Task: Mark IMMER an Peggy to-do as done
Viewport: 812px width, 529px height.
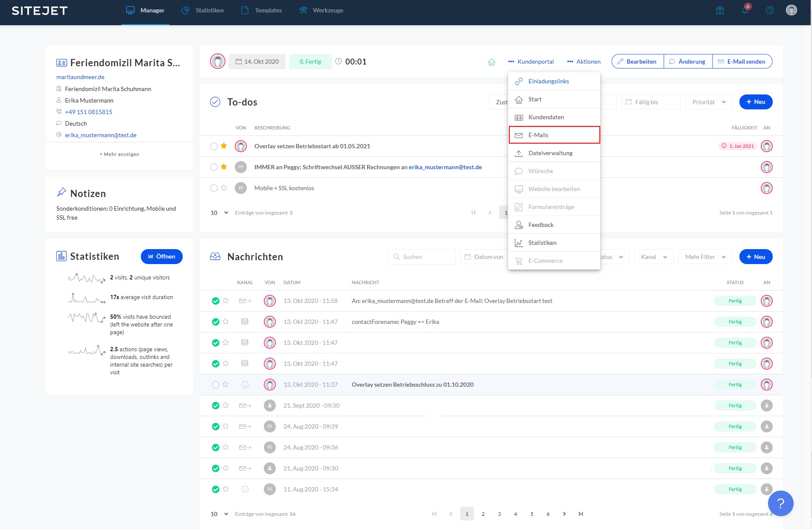Action: 214,167
